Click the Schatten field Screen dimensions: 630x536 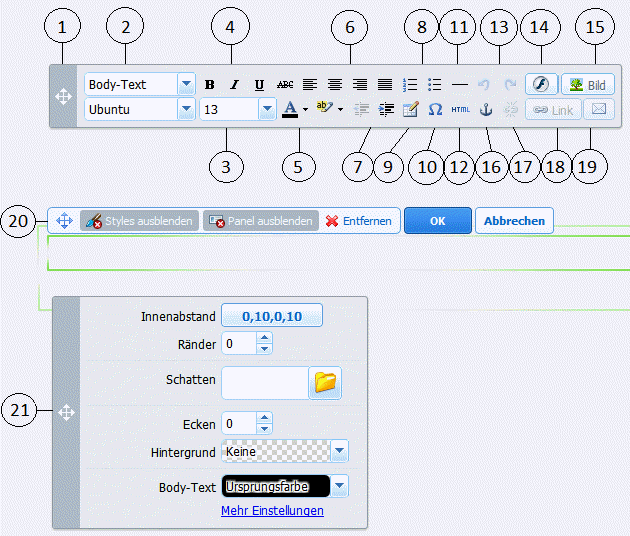pyautogui.click(x=265, y=383)
